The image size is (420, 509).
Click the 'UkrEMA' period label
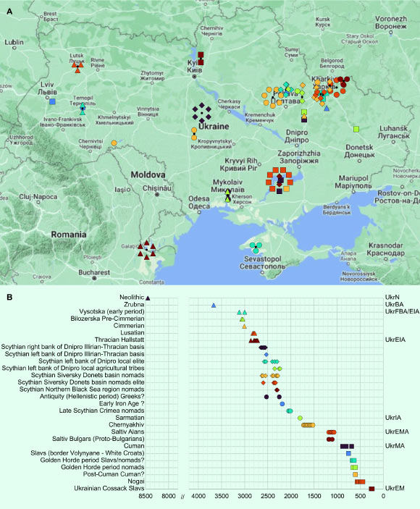click(x=397, y=432)
